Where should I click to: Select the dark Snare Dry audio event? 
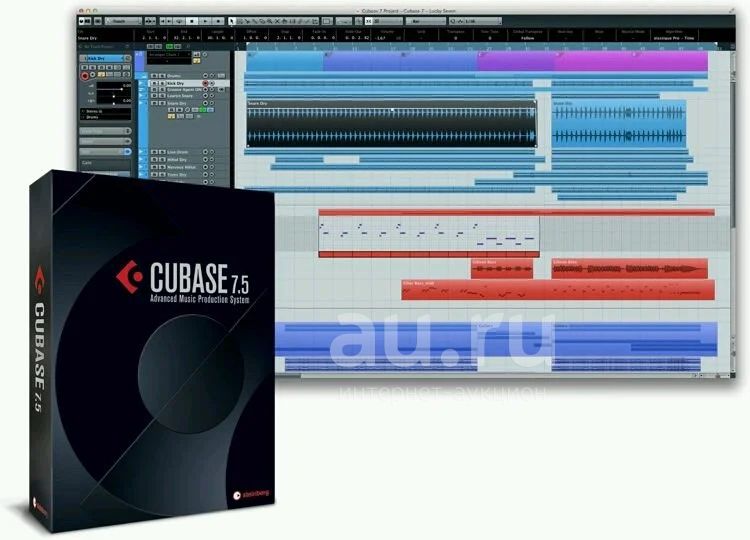(391, 123)
